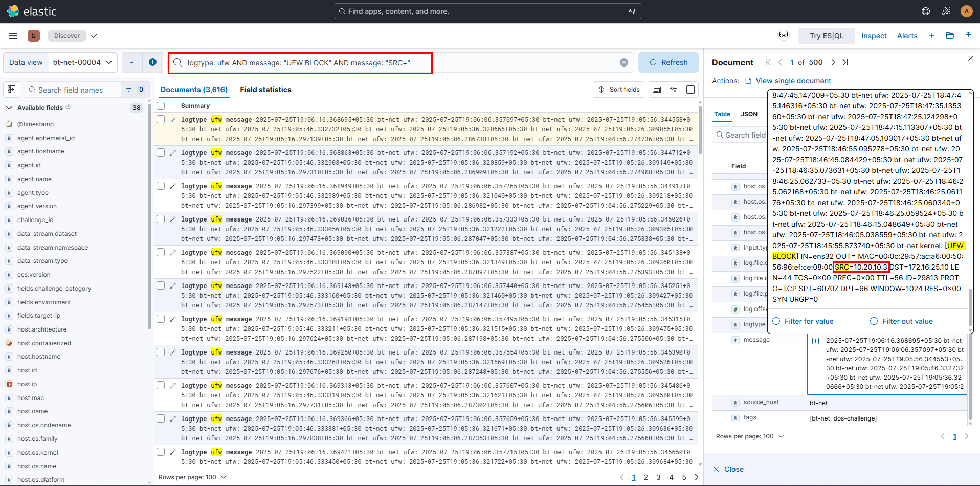Switch to the Field statistics tab
This screenshot has height=486, width=980.
coord(265,90)
